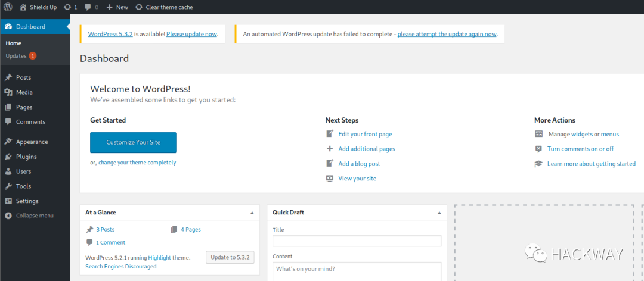
Task: Open the comments bubble icon in admin bar
Action: coord(88,7)
